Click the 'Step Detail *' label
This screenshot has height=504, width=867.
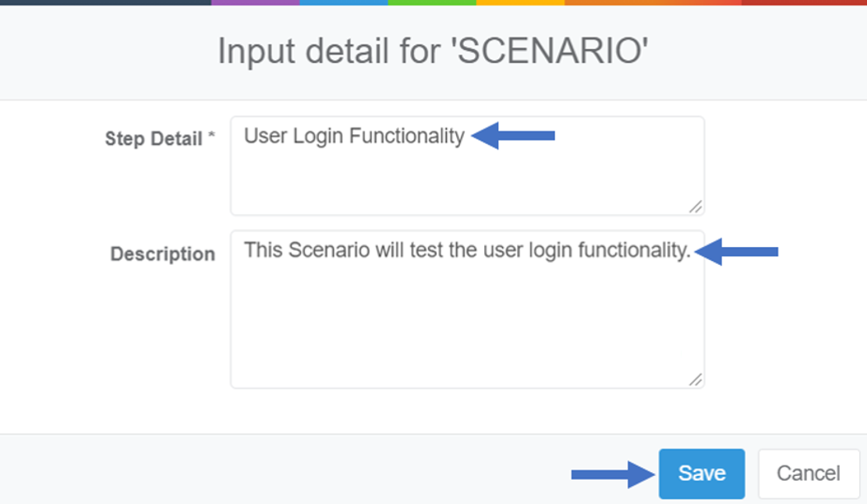tap(160, 138)
